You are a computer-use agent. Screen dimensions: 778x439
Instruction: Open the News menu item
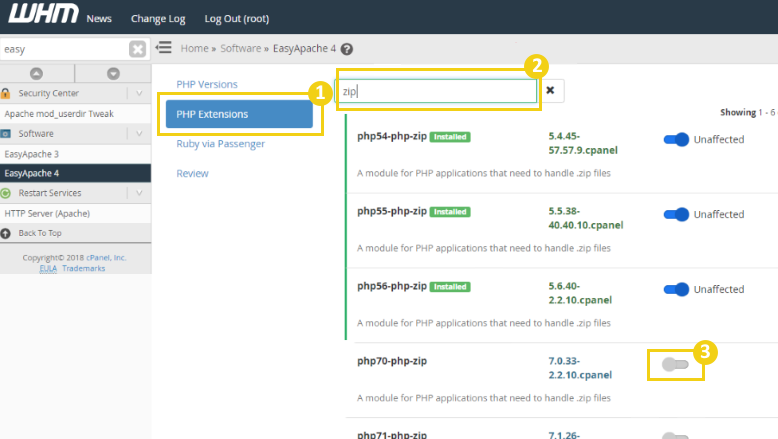point(99,19)
